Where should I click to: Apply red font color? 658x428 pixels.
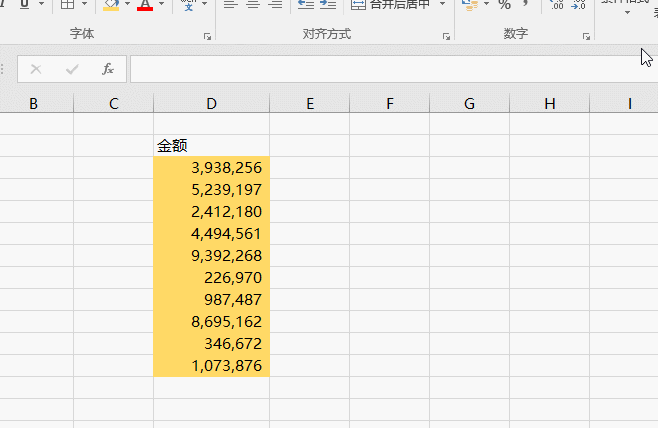145,5
